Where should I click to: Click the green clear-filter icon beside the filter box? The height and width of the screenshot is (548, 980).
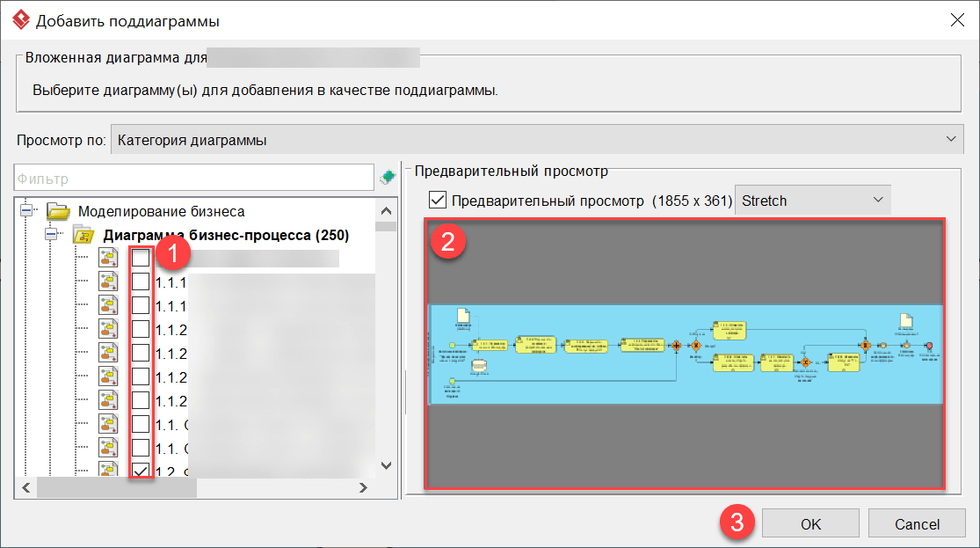[387, 176]
